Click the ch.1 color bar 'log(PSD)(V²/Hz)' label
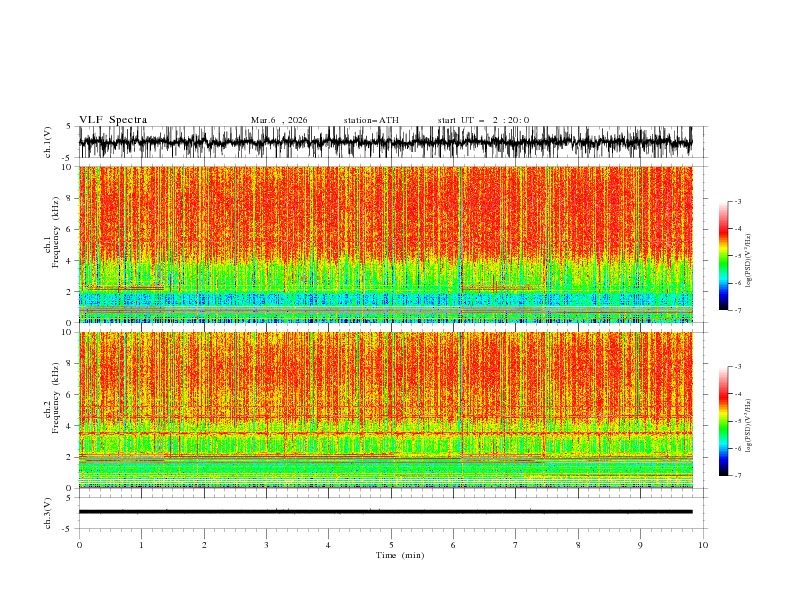Image resolution: width=792 pixels, height=612 pixels. coord(749,261)
